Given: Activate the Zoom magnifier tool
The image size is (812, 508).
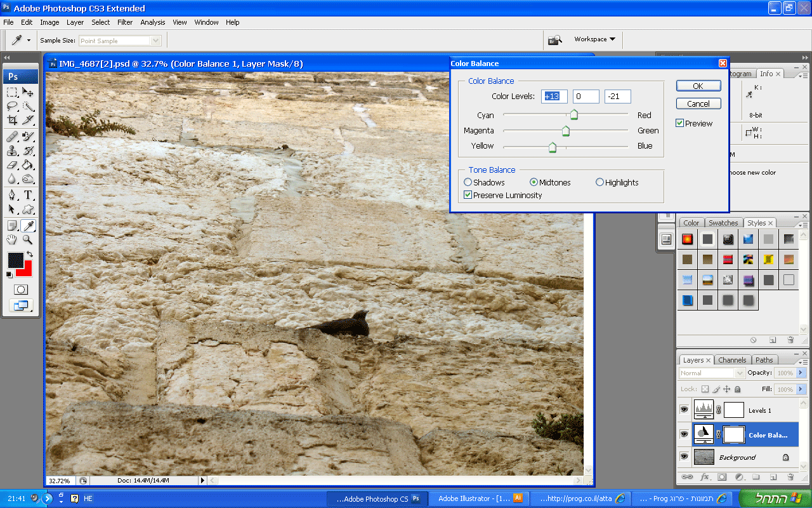Looking at the screenshot, I should (x=28, y=239).
